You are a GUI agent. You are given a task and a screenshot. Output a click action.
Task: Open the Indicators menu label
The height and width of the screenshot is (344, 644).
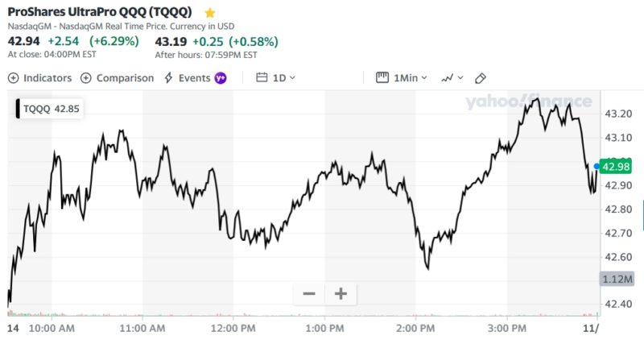point(47,78)
